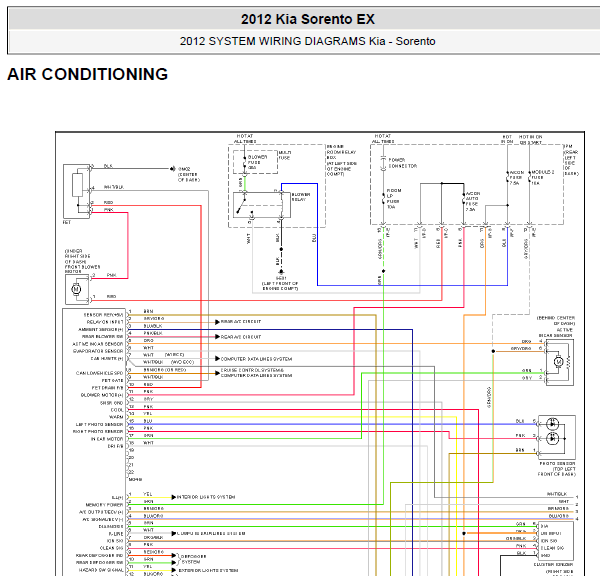
Task: Click "COMPUTER DATA LINES SYSTEM" beside CAN HIGH
Action: tap(256, 359)
